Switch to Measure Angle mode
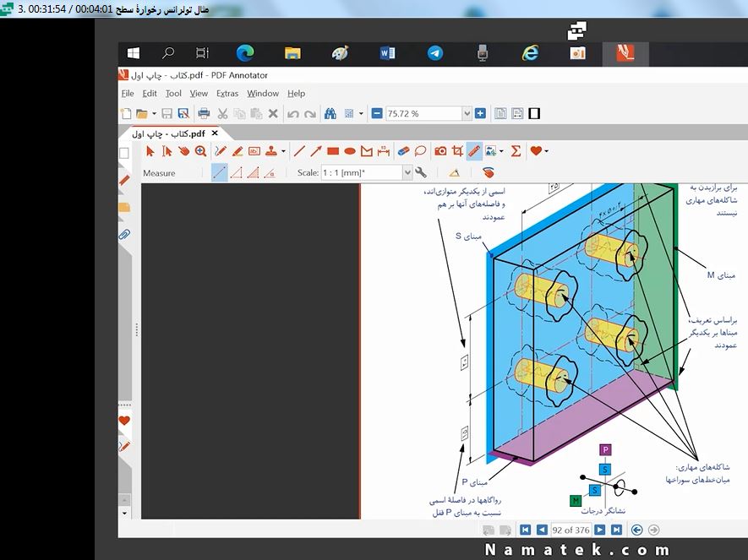 click(x=270, y=172)
